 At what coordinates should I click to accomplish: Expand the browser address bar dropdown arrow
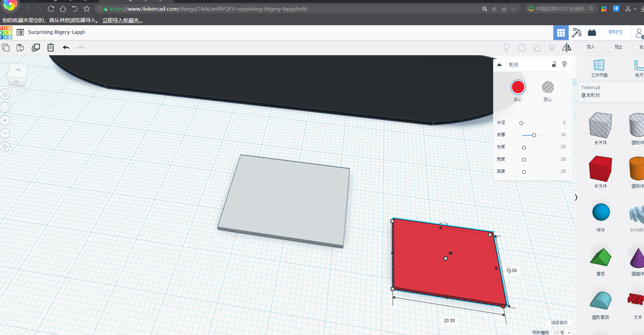(513, 9)
